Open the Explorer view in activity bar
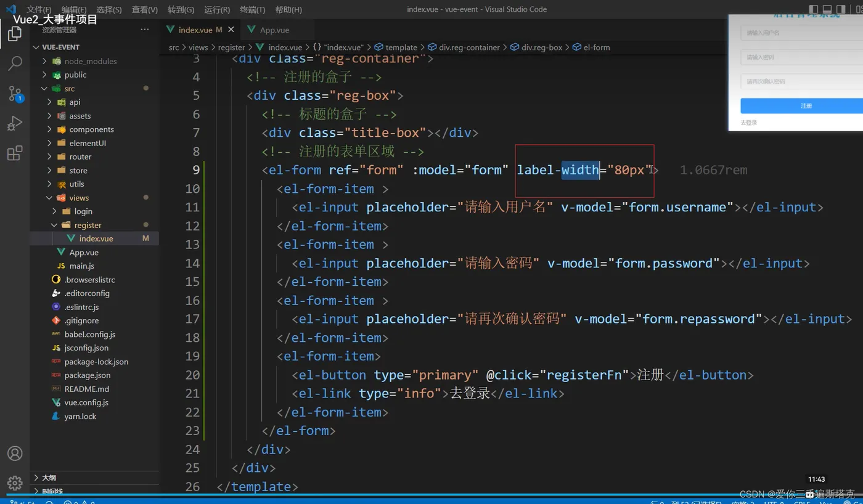 coord(15,34)
